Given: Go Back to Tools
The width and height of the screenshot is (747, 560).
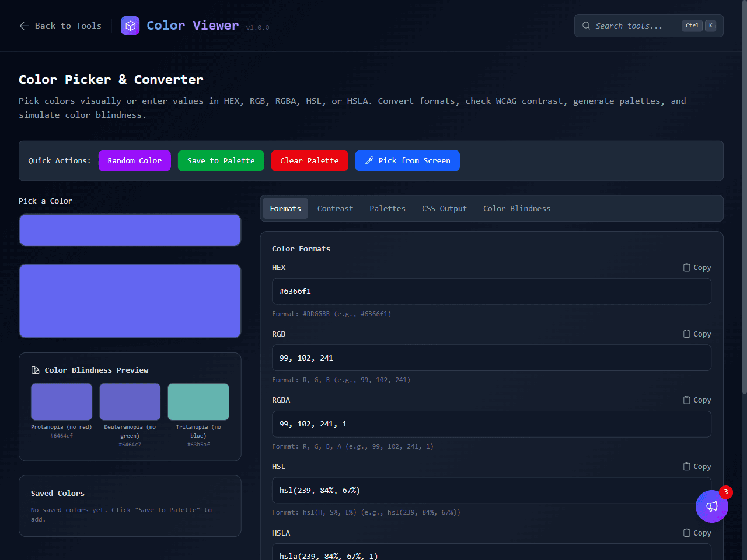Looking at the screenshot, I should pos(61,26).
